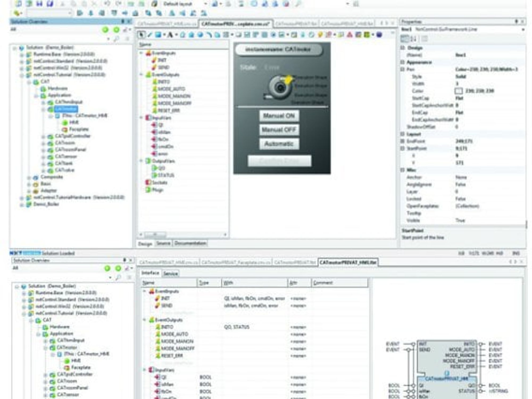Collapse the EventOutputs group in the upper interface list
The image size is (532, 399).
pyautogui.click(x=142, y=75)
